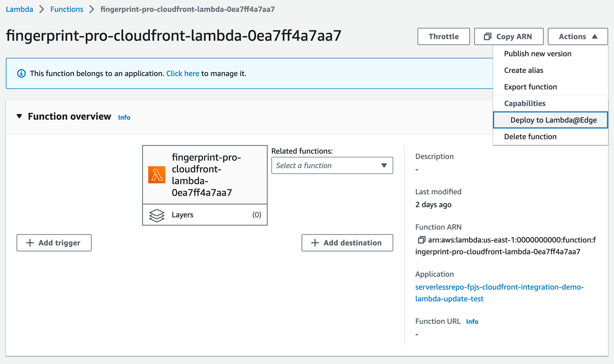Click the Layers stack icon

point(157,215)
